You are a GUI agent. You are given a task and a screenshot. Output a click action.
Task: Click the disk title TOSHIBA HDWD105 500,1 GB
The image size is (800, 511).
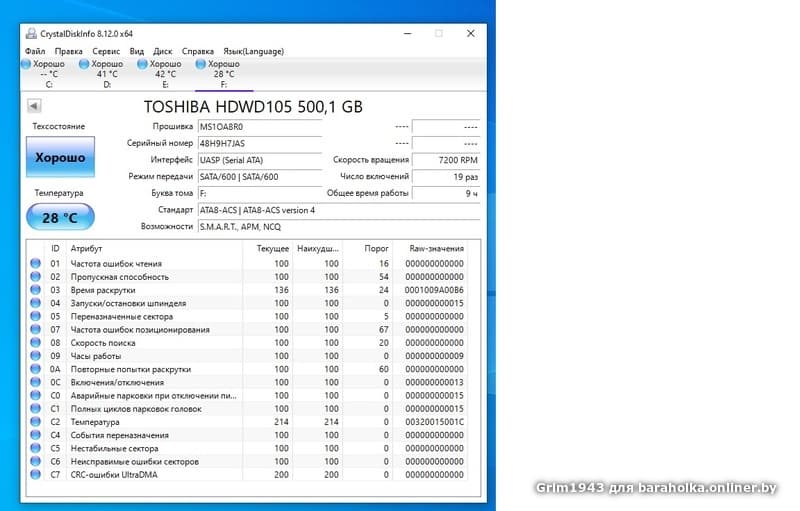253,107
